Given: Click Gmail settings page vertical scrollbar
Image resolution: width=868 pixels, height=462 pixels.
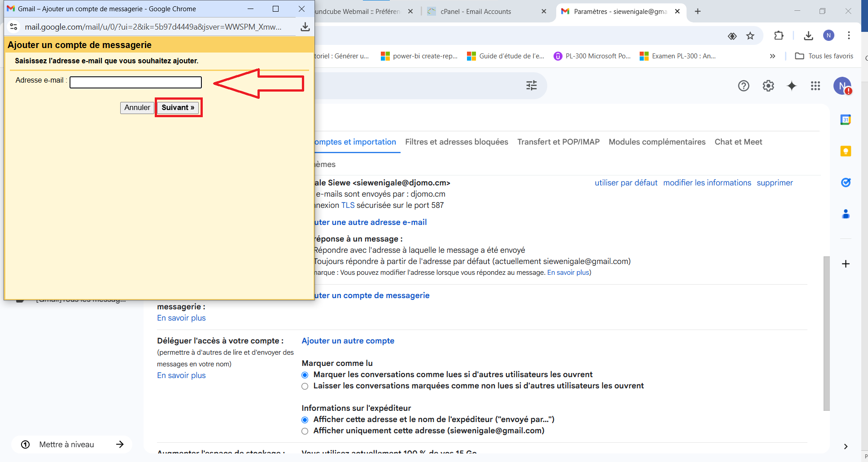Looking at the screenshot, I should tap(827, 333).
